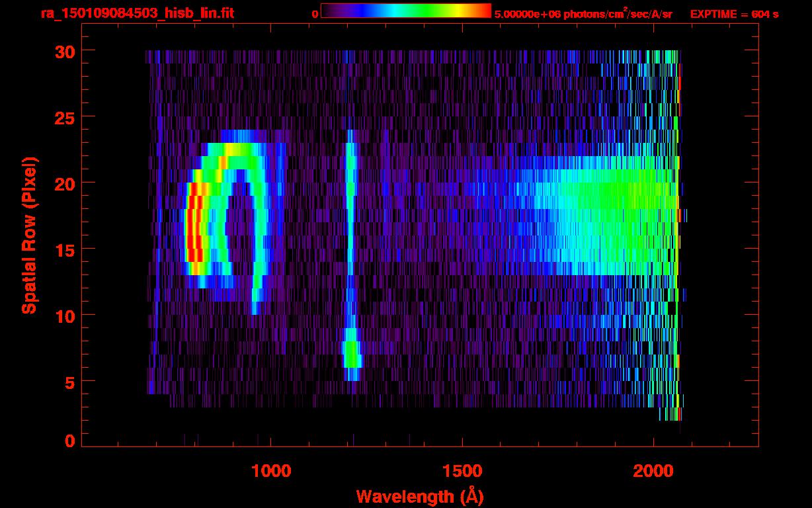Click the EXPTIME = 604 s text
The height and width of the screenshot is (508, 812).
734,14
